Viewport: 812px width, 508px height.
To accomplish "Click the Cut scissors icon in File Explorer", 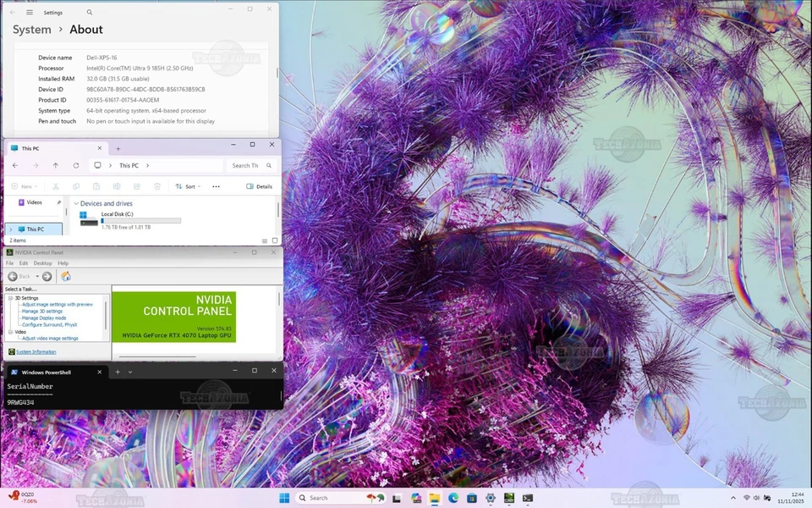I will click(x=56, y=186).
